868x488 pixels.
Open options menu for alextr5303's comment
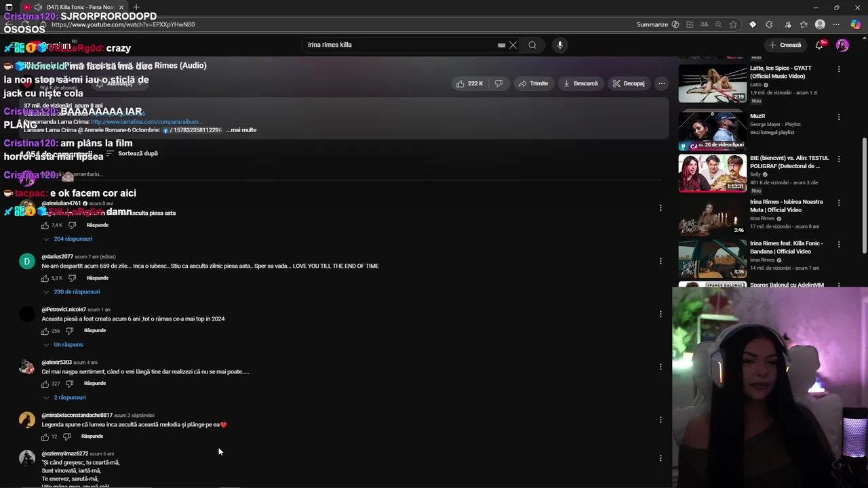pos(660,367)
